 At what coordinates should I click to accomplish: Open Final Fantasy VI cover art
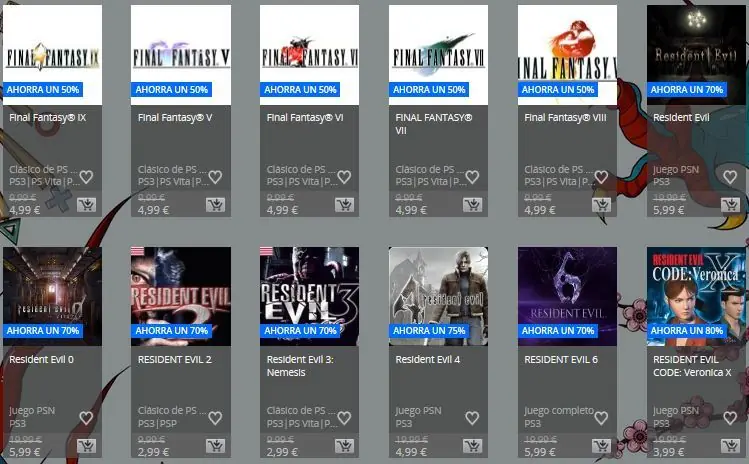pyautogui.click(x=310, y=55)
